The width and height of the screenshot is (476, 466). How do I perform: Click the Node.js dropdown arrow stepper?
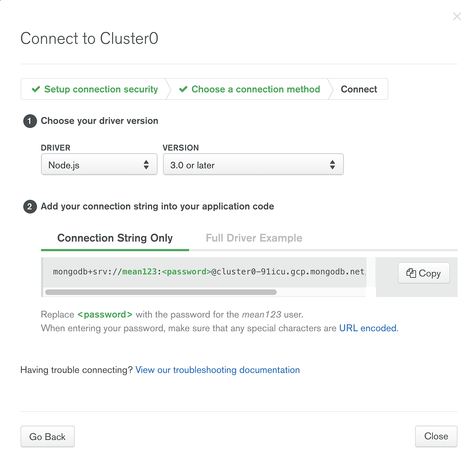146,165
